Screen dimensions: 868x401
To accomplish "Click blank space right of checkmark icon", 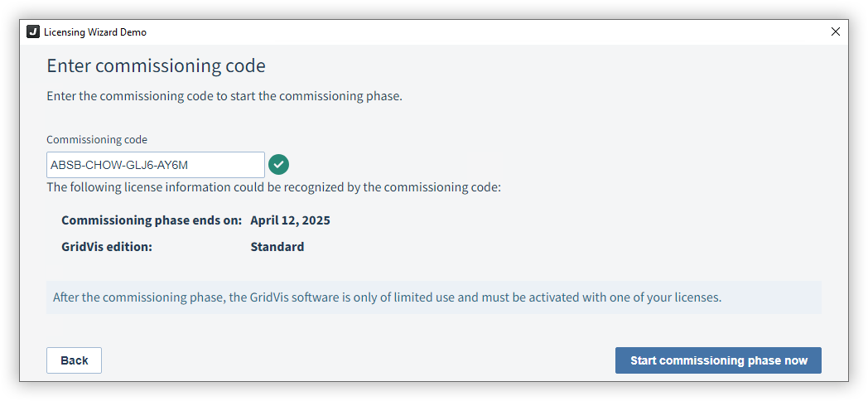I will tap(553, 165).
